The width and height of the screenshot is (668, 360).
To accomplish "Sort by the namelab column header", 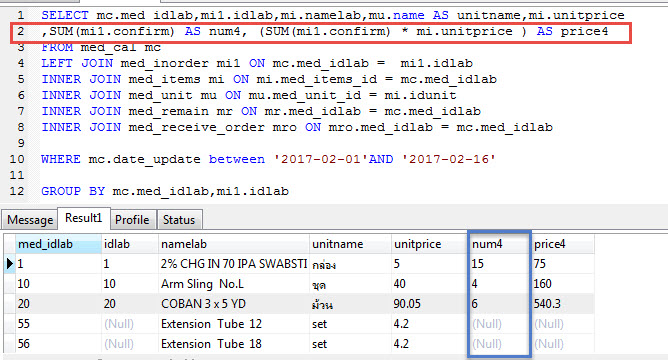I will (x=234, y=244).
